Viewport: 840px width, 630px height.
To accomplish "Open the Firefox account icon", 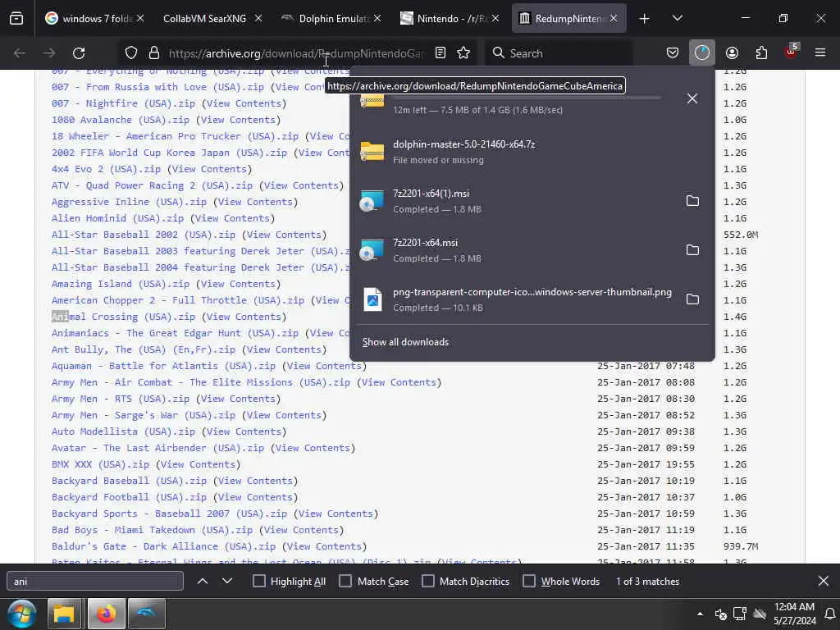I will (x=732, y=53).
